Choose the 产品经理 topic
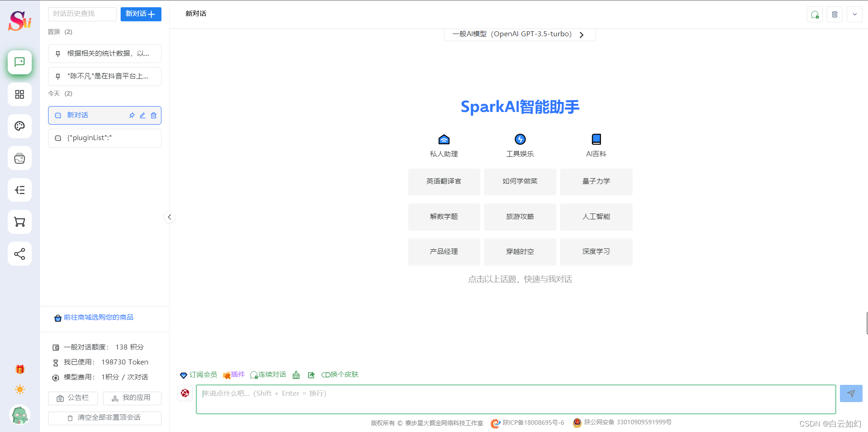This screenshot has height=432, width=868. tap(444, 252)
